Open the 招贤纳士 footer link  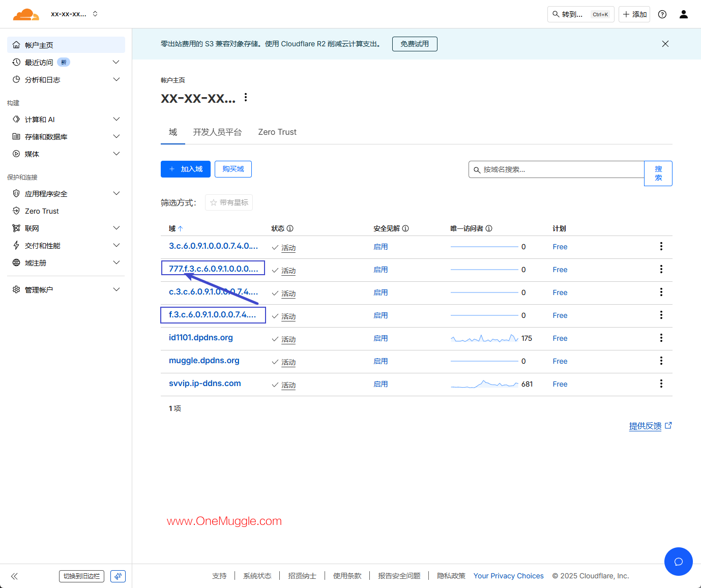coord(302,576)
